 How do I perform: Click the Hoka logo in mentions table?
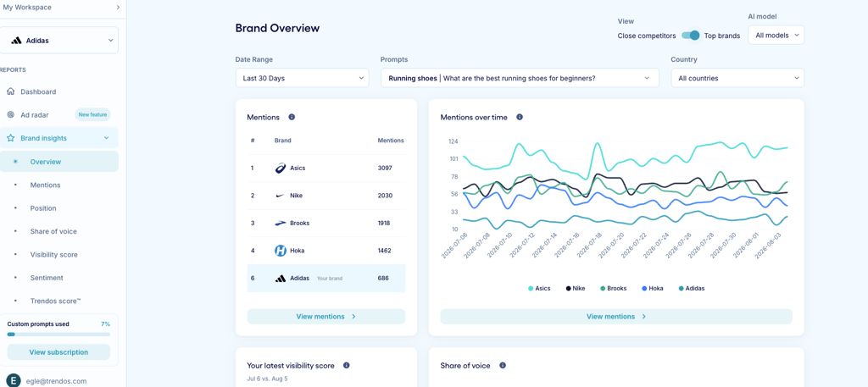(x=281, y=251)
